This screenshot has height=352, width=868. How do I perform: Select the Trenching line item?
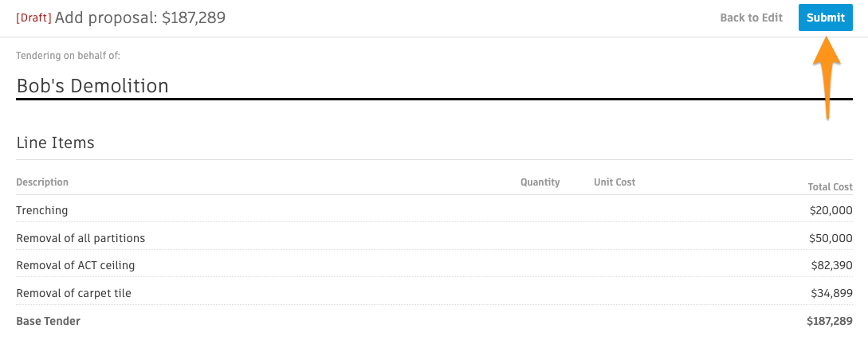[x=434, y=209]
